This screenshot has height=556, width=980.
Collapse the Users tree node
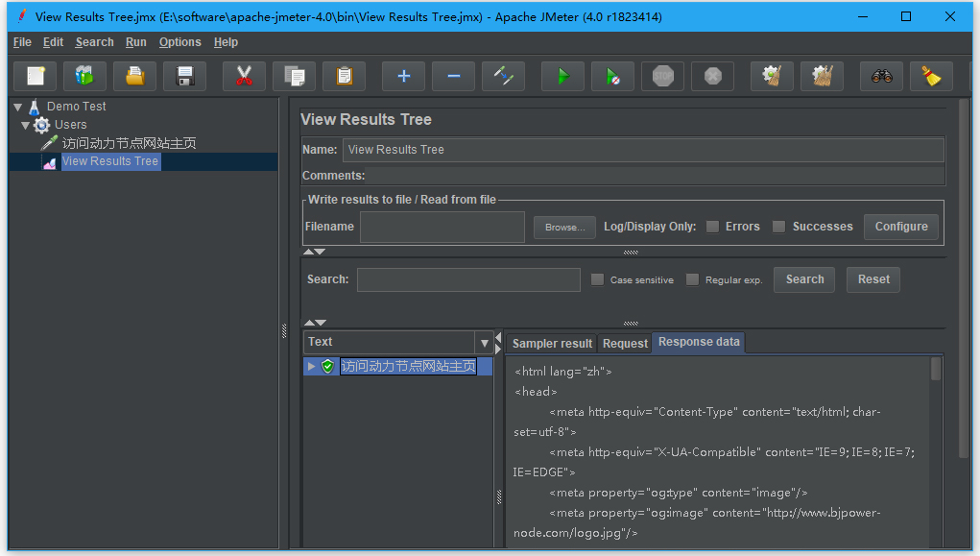pyautogui.click(x=25, y=125)
